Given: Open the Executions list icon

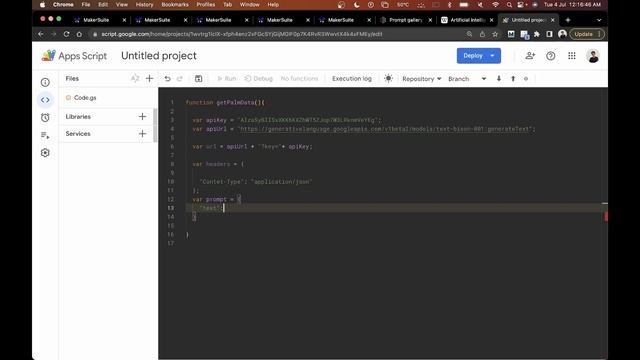Looking at the screenshot, I should pyautogui.click(x=45, y=135).
